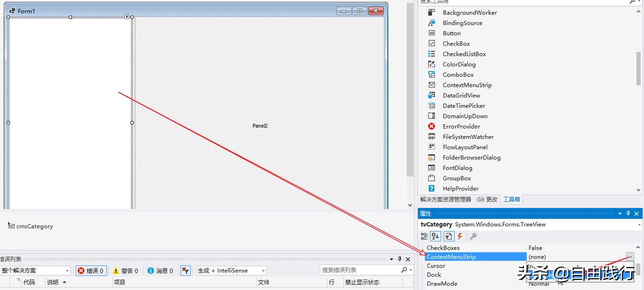This screenshot has height=290, width=644.
Task: Open the 属性 panel window options arrow
Action: [x=620, y=214]
